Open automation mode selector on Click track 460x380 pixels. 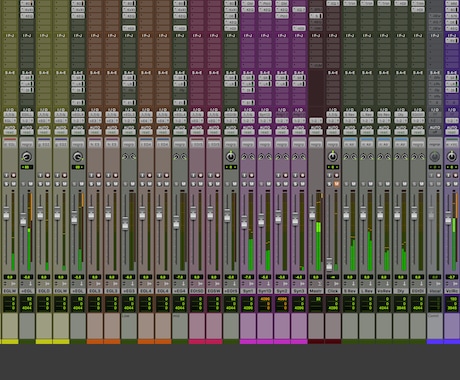pos(333,132)
